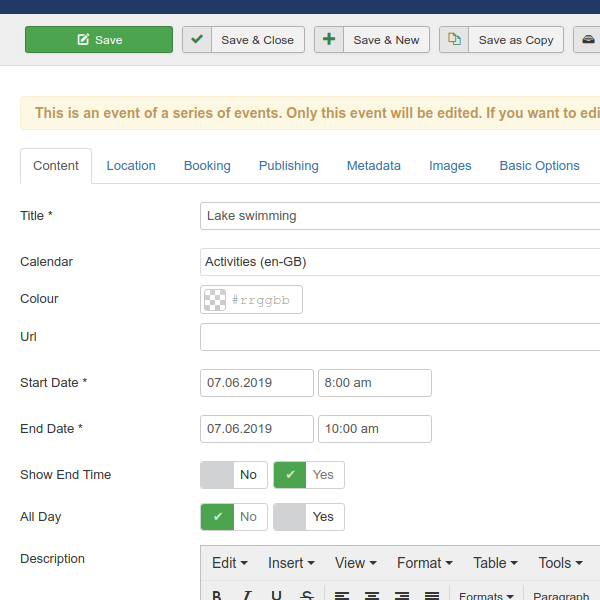Set Show End Time to Yes
This screenshot has height=600, width=600.
[309, 475]
